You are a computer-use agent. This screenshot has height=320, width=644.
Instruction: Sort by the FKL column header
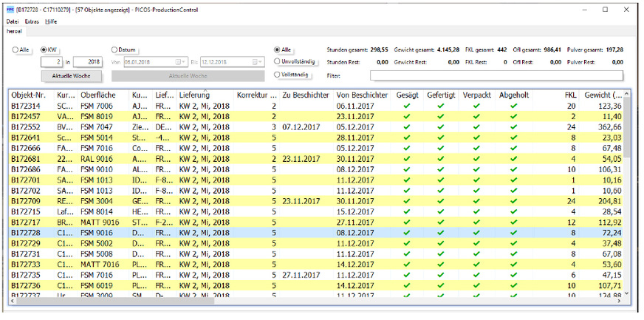[570, 95]
